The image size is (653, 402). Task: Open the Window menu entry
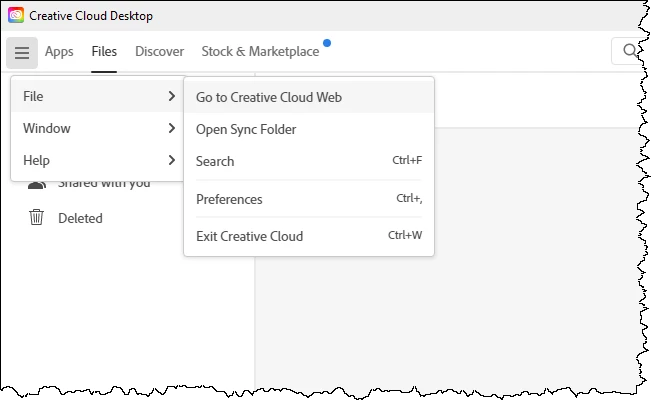(46, 128)
